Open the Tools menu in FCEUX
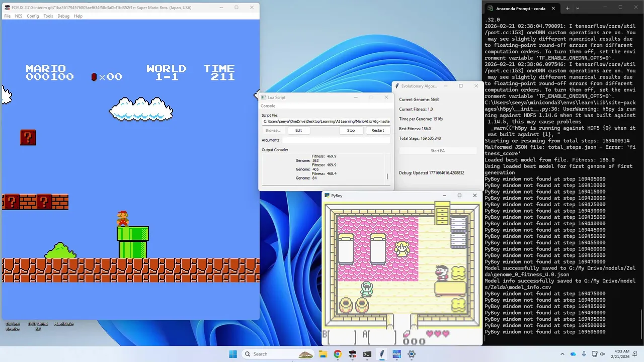644x362 pixels. pos(48,16)
